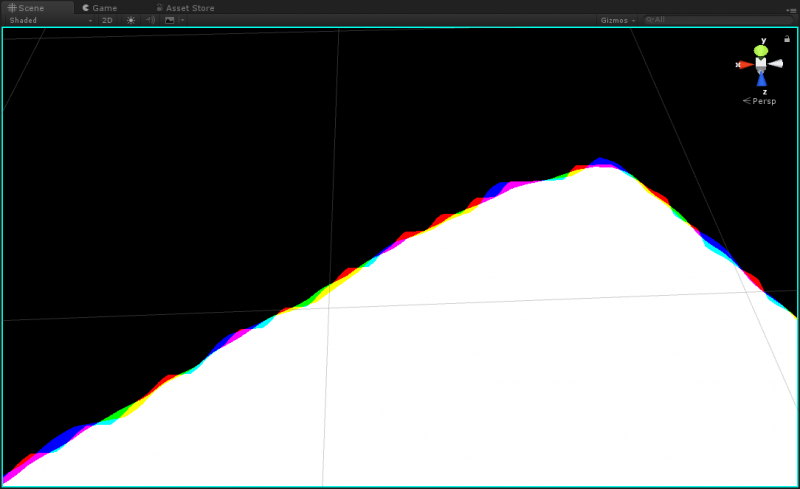Viewport: 800px width, 489px height.
Task: Click the Persp projection label
Action: pos(764,101)
